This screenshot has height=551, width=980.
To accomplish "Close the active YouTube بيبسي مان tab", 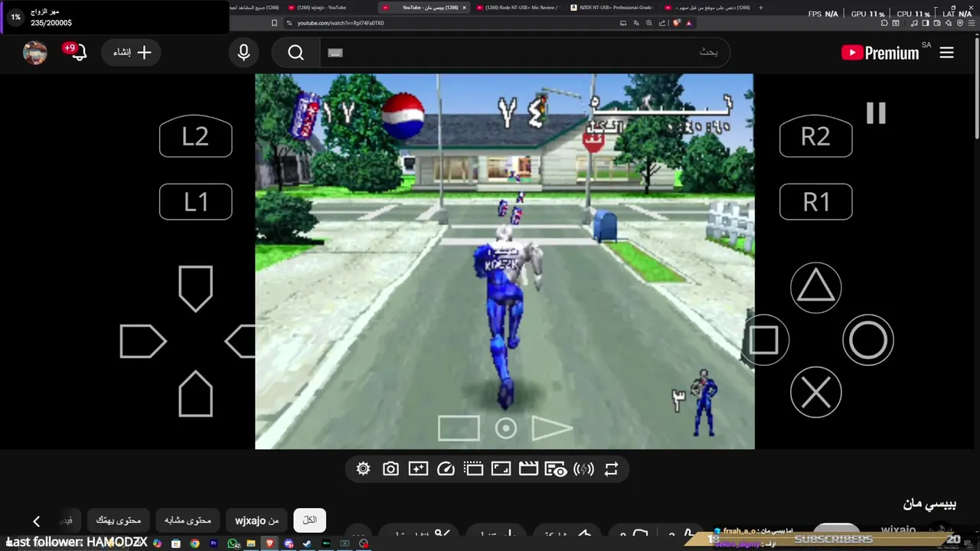I will click(x=464, y=8).
